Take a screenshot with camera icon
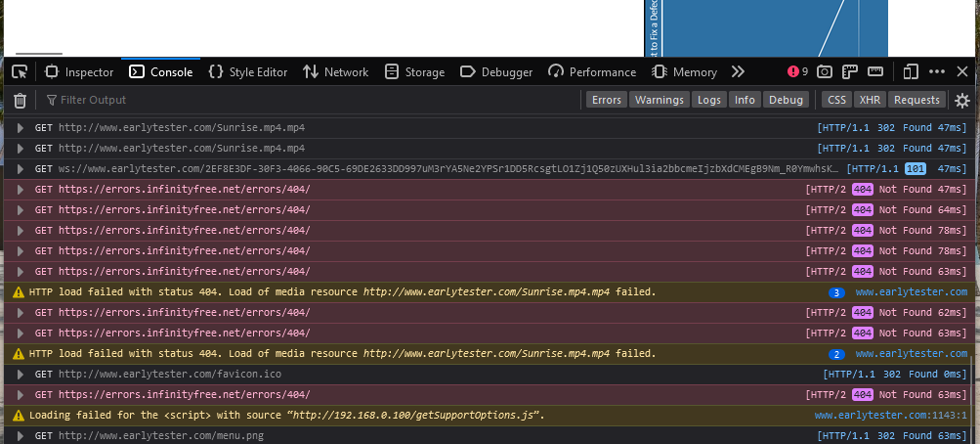 825,71
